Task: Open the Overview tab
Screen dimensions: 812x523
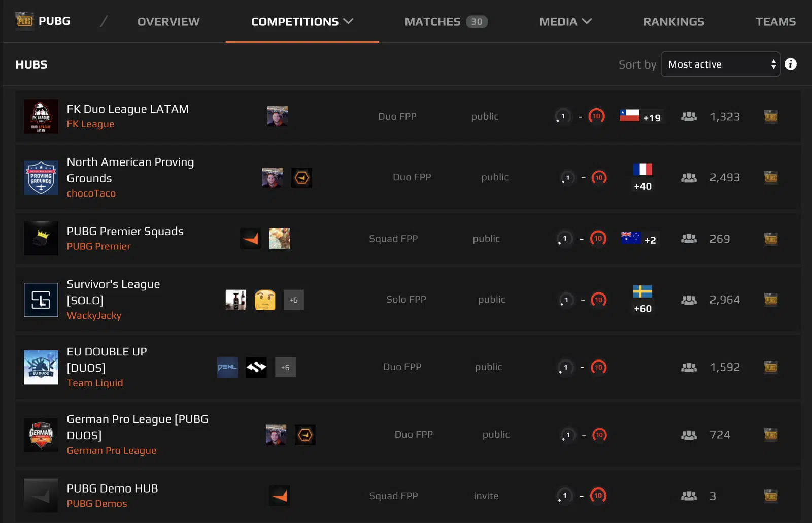Action: click(168, 22)
